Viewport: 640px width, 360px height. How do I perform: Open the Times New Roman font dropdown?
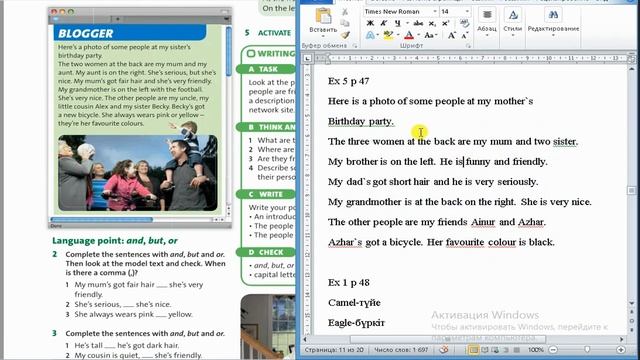435,11
